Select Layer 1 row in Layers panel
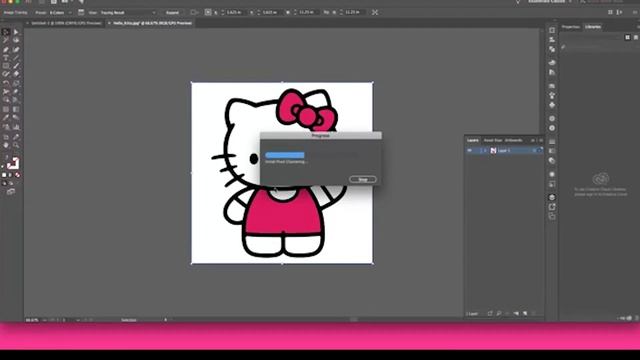 pos(504,151)
